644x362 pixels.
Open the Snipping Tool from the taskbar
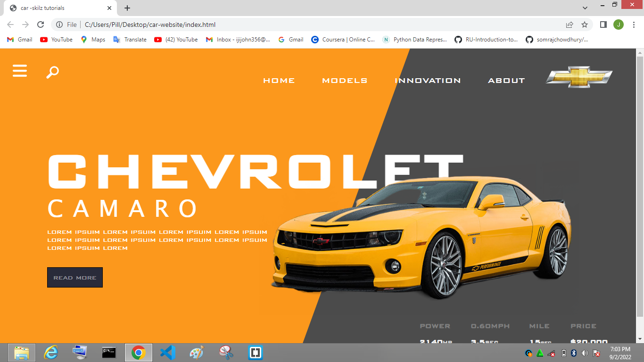[x=226, y=352]
